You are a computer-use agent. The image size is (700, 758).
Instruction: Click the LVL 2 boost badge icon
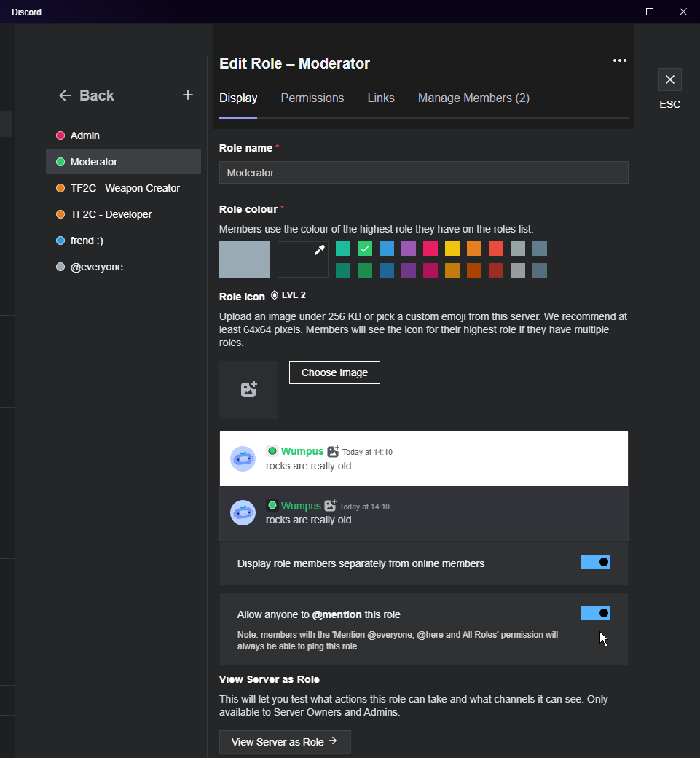[x=275, y=295]
